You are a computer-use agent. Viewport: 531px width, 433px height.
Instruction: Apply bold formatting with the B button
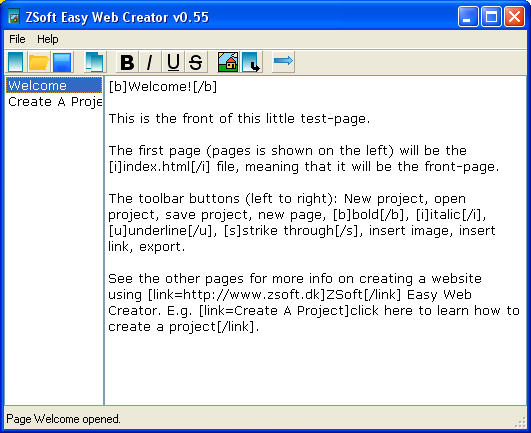(x=127, y=62)
